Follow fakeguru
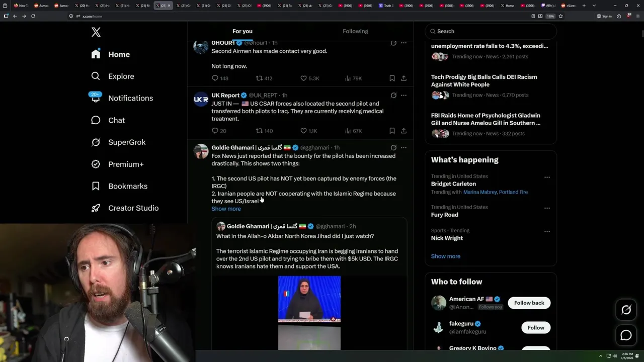This screenshot has height=362, width=644. click(x=536, y=328)
